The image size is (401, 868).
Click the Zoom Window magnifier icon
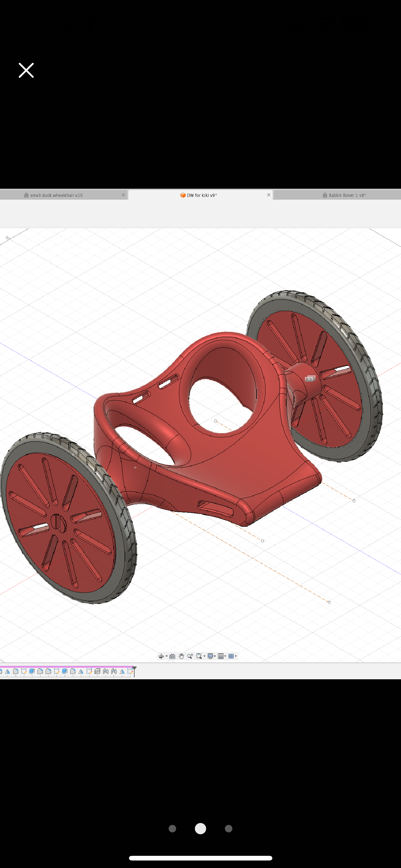(x=199, y=656)
